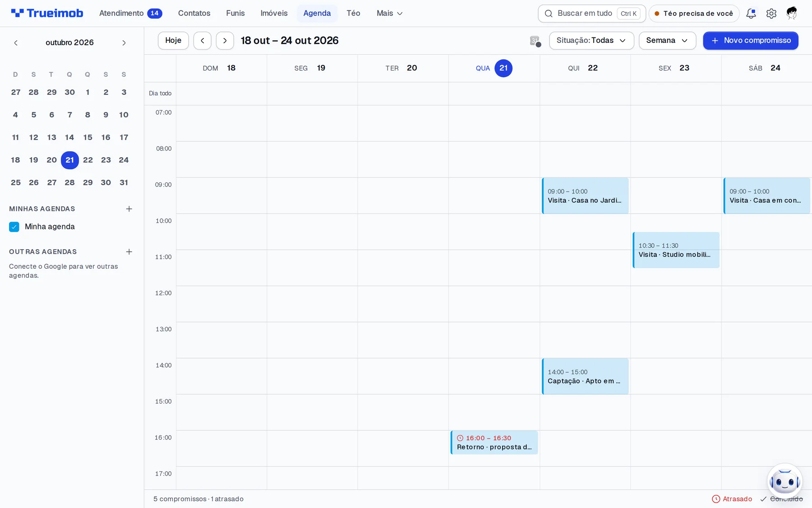Create a Novo compromisso
The image size is (812, 508).
pyautogui.click(x=751, y=41)
